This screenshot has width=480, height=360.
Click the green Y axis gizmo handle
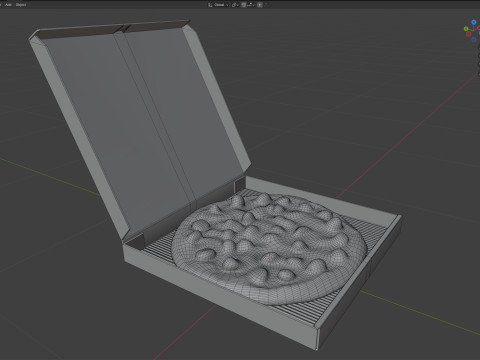click(x=466, y=29)
